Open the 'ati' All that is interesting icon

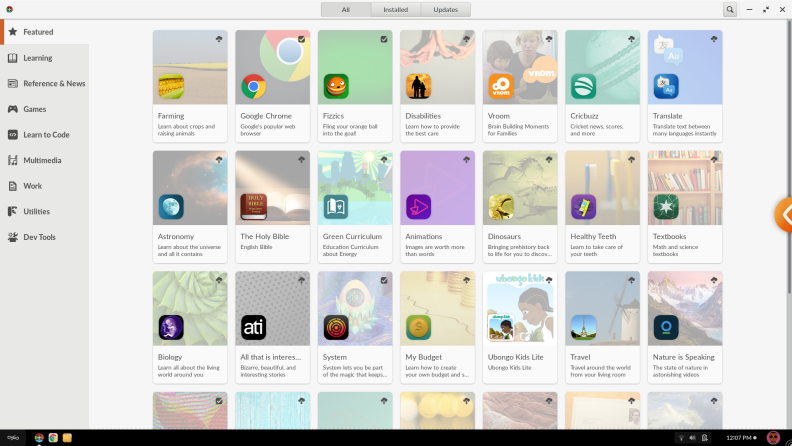tap(254, 327)
